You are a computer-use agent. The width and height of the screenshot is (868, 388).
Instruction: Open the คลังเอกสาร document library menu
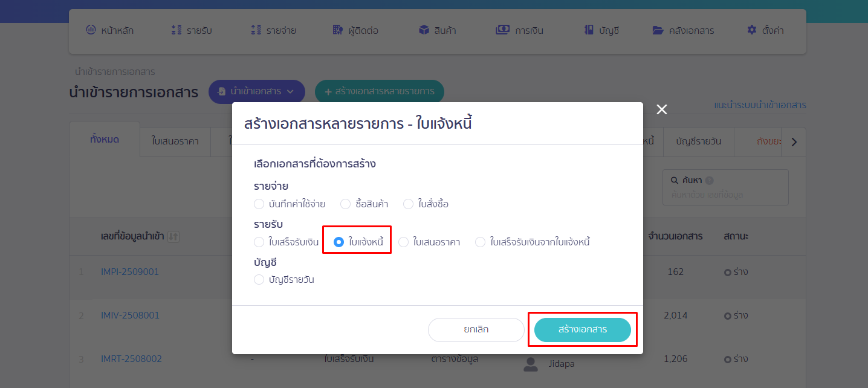pyautogui.click(x=683, y=30)
